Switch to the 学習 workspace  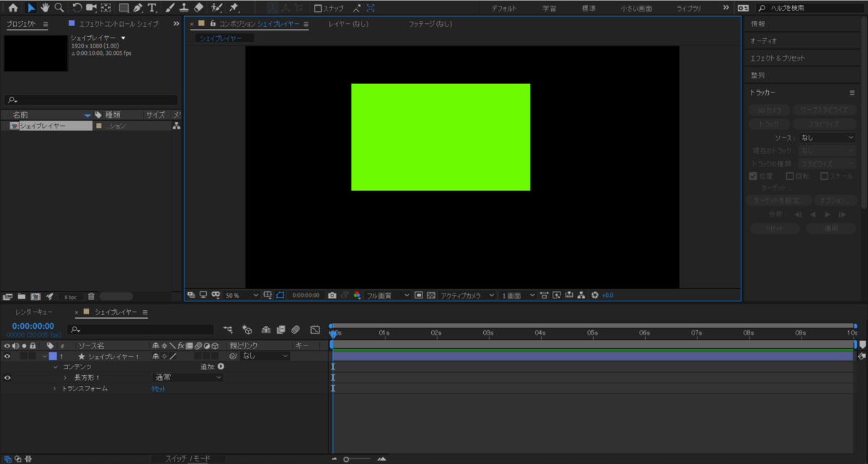(550, 8)
